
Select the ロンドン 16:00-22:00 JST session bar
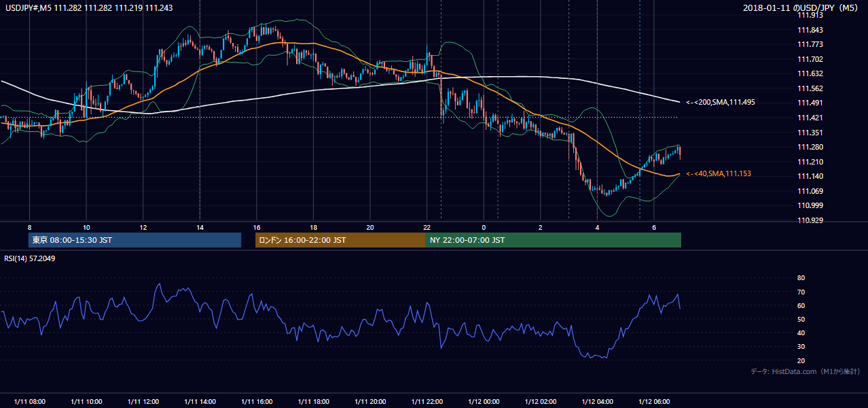pos(340,240)
